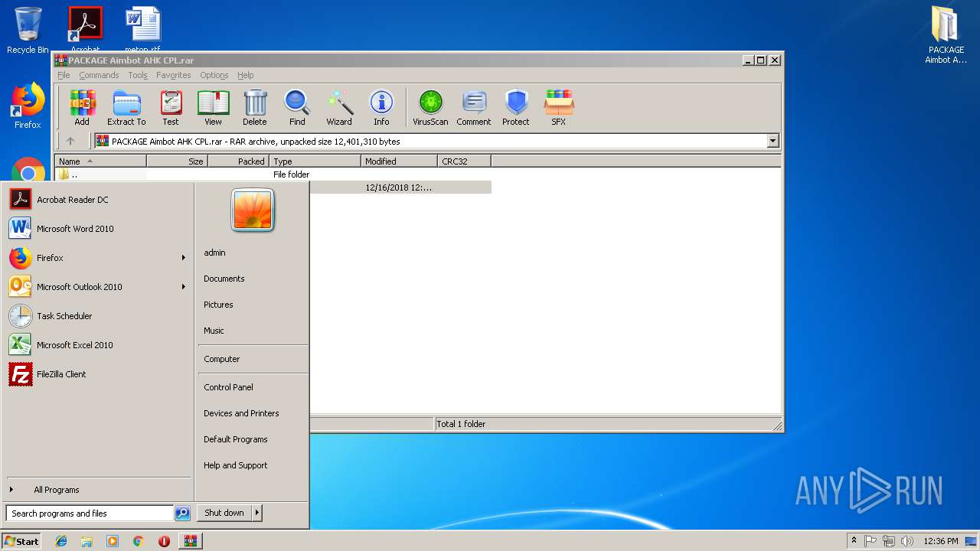This screenshot has height=551, width=980.
Task: Open the File menu in WinRAR
Action: pos(64,75)
